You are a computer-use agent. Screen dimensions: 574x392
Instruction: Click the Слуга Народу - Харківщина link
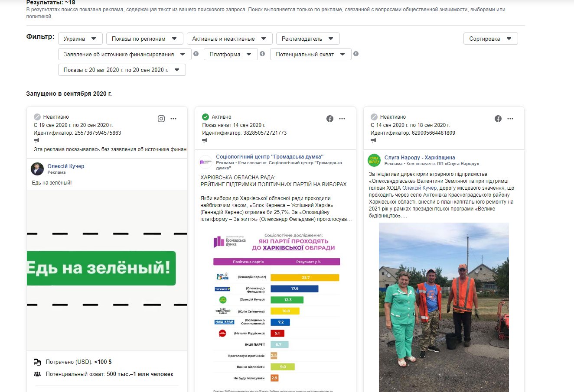(x=419, y=158)
